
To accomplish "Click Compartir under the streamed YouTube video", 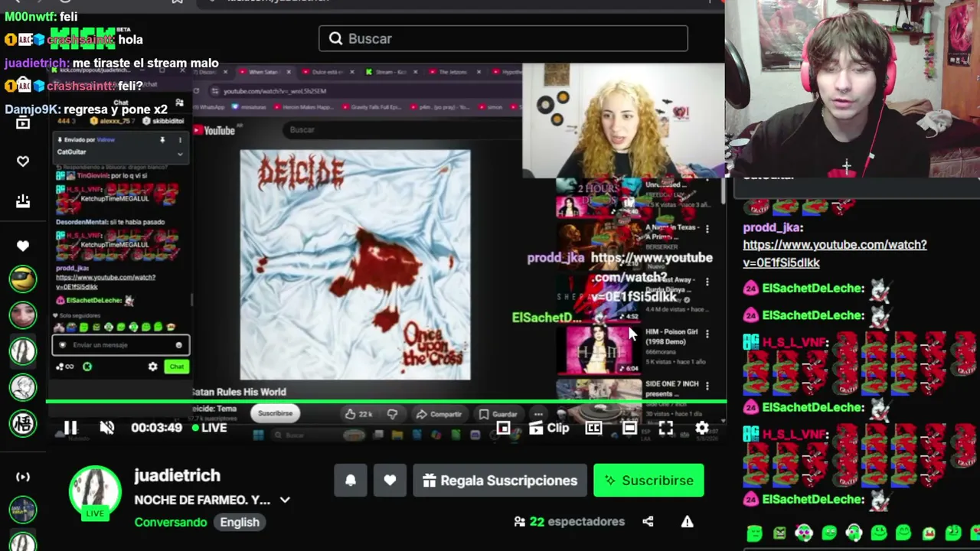I will 439,414.
